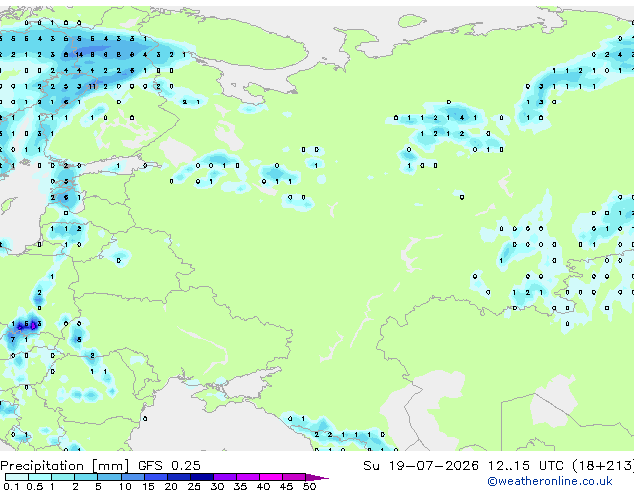Click the 0.5–1 mm legend swatch
Viewport: 634px width, 490px height.
click(x=40, y=477)
